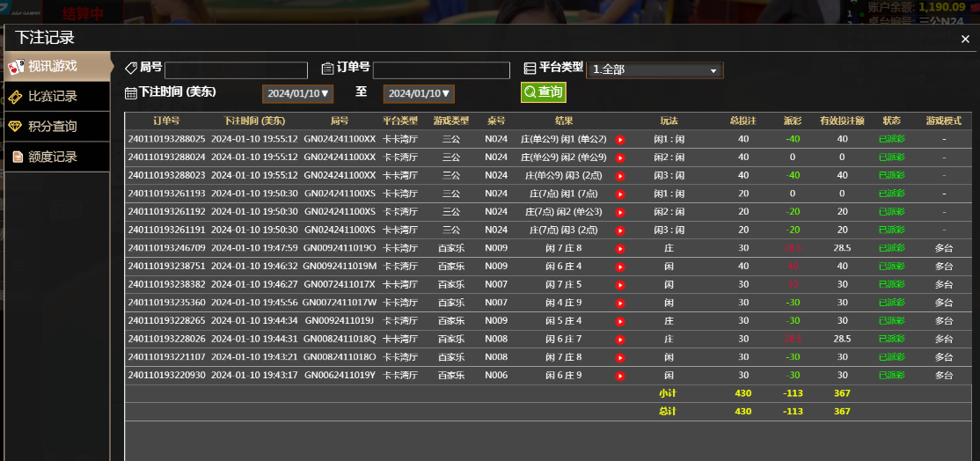980x461 pixels.
Task: Play video replay for order 240110193221107
Action: [620, 358]
